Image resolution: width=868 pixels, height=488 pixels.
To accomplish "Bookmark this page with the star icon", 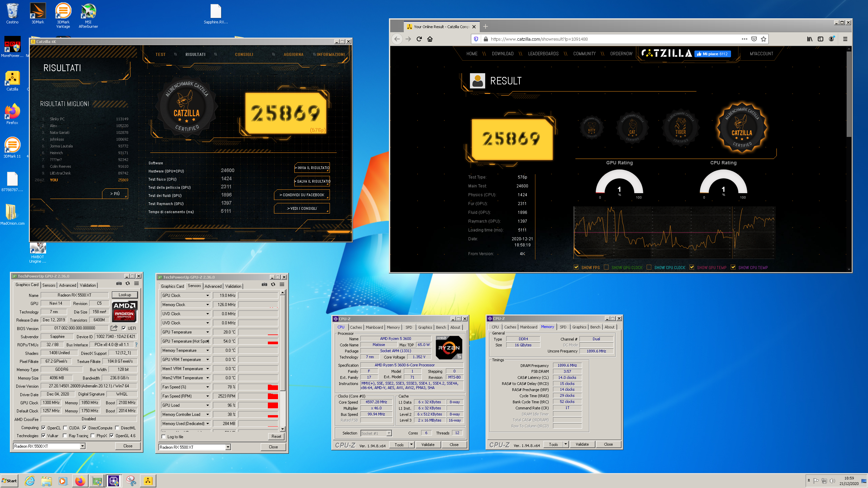I will 764,39.
